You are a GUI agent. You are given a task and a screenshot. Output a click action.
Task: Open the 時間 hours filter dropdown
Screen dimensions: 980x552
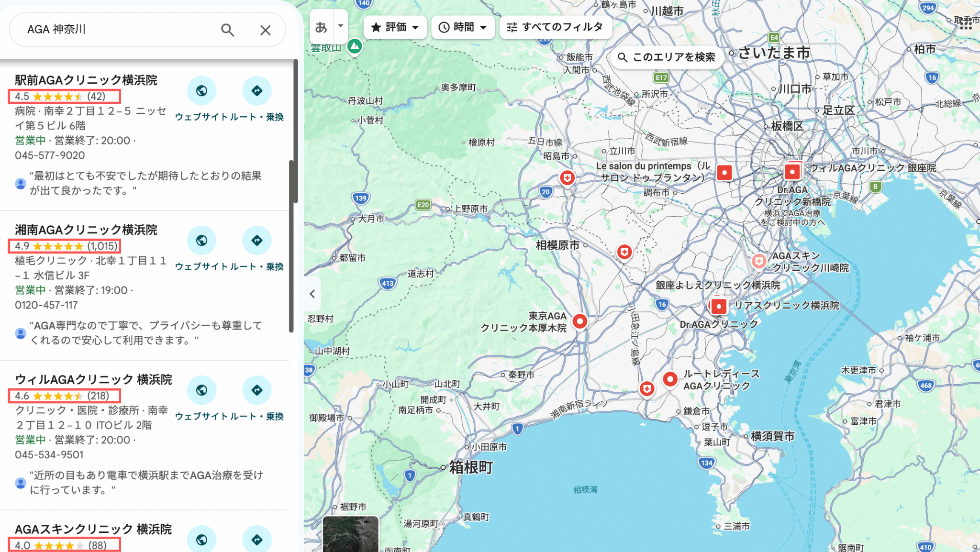coord(463,27)
